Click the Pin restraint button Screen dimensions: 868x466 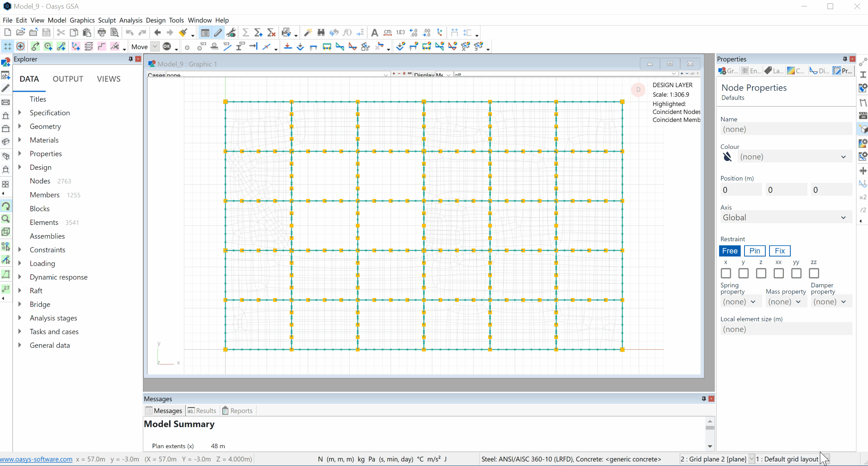(x=755, y=251)
